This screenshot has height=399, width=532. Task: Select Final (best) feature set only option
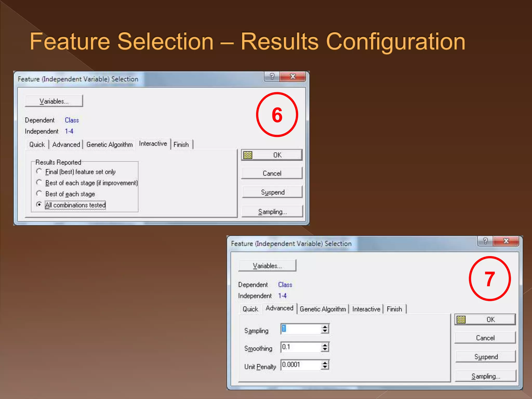[39, 171]
